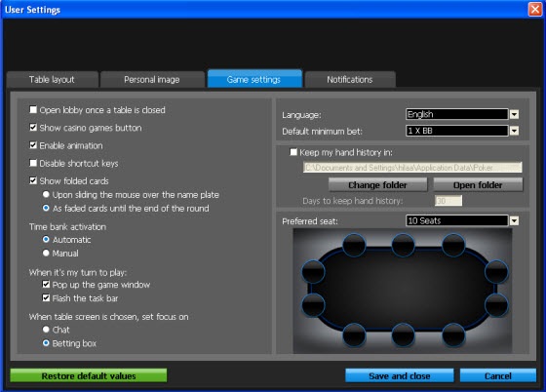
Task: Open the Notifications tab
Action: coord(350,79)
